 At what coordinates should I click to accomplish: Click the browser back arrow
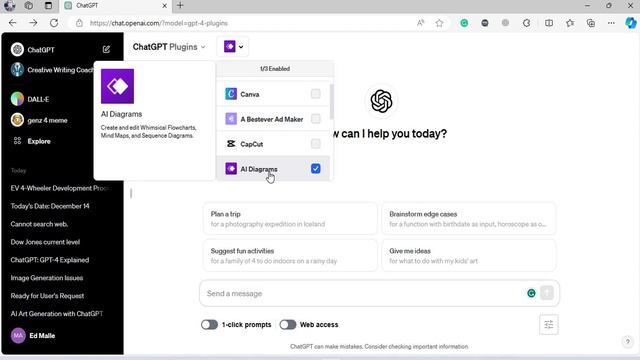coord(13,23)
